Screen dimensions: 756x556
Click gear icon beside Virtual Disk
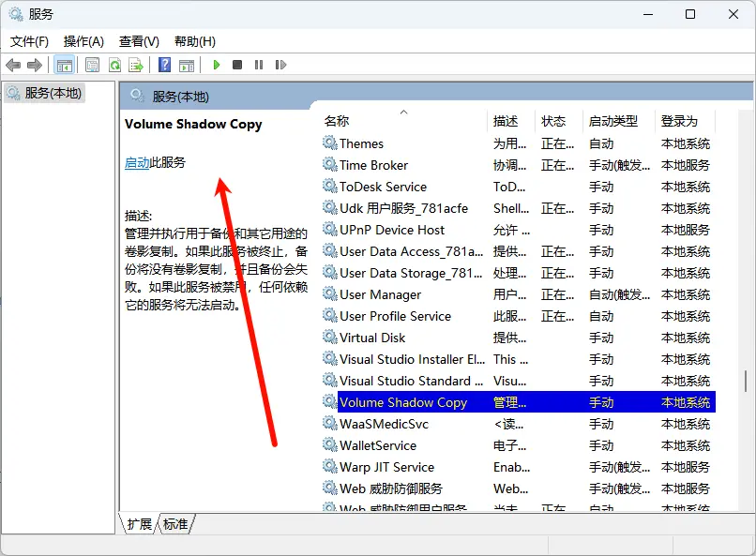coord(330,337)
